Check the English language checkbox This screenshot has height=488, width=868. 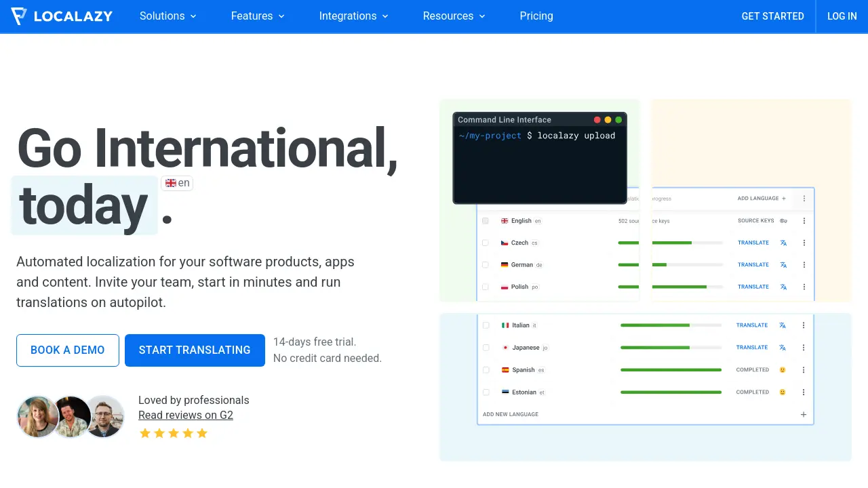[485, 221]
